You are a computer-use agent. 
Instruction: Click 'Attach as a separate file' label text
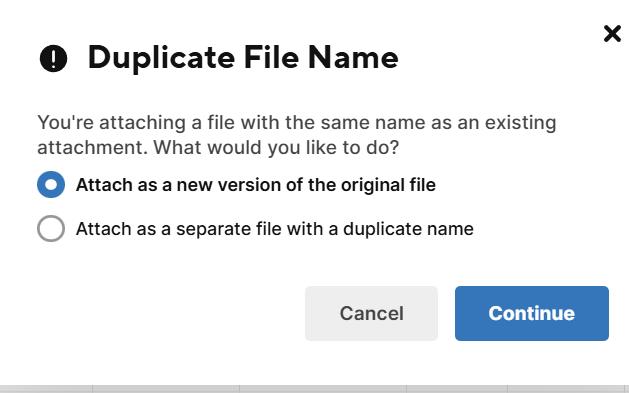point(274,229)
